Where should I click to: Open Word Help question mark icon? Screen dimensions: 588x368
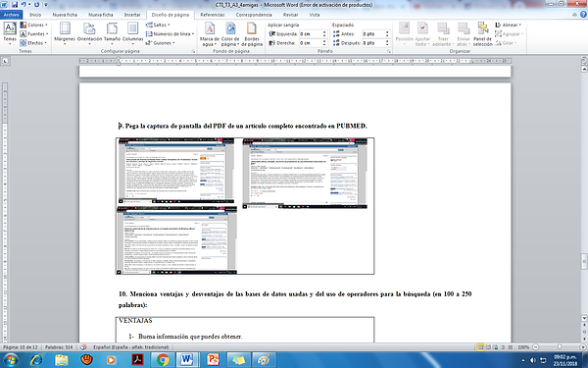pyautogui.click(x=583, y=15)
